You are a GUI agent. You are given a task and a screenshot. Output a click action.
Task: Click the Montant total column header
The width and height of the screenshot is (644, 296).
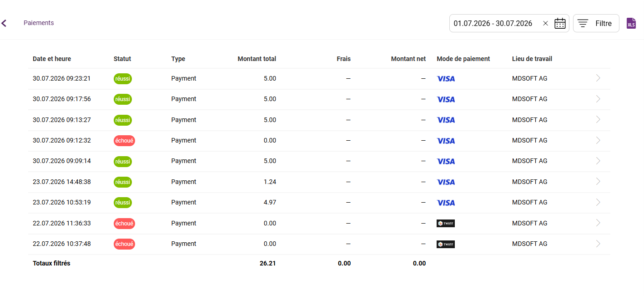[x=257, y=59]
